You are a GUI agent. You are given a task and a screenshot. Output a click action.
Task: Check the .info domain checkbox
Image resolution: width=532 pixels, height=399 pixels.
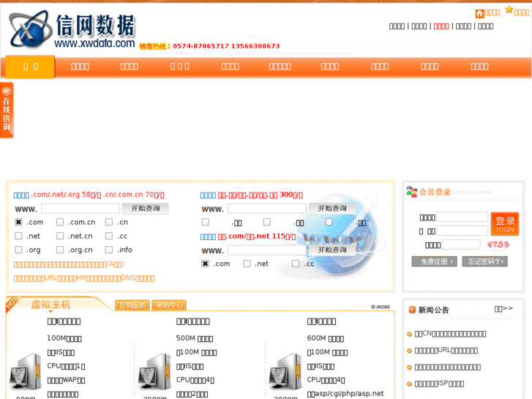(x=109, y=250)
